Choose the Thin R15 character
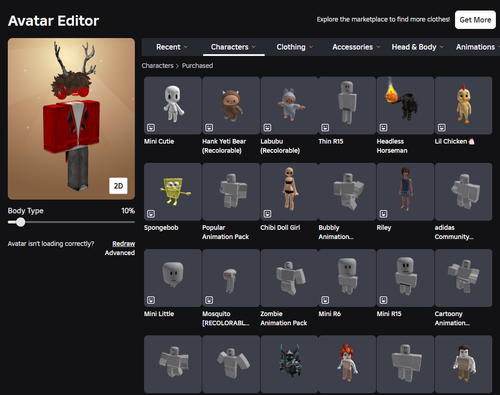Viewport: 500px width, 395px height. 347,105
